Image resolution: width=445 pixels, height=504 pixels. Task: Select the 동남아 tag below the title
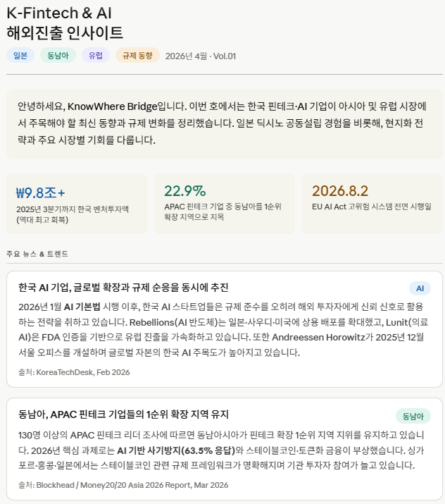pyautogui.click(x=58, y=56)
